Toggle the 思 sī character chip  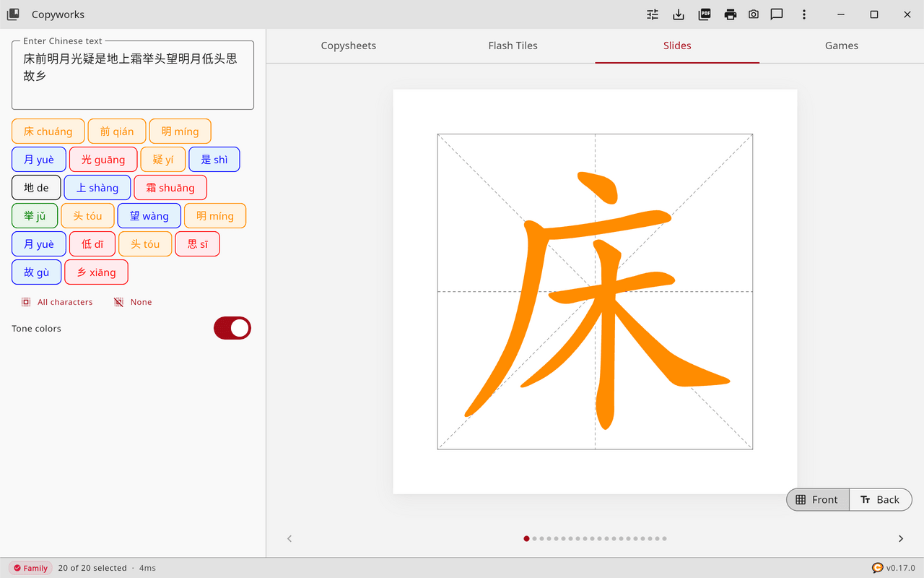click(198, 244)
